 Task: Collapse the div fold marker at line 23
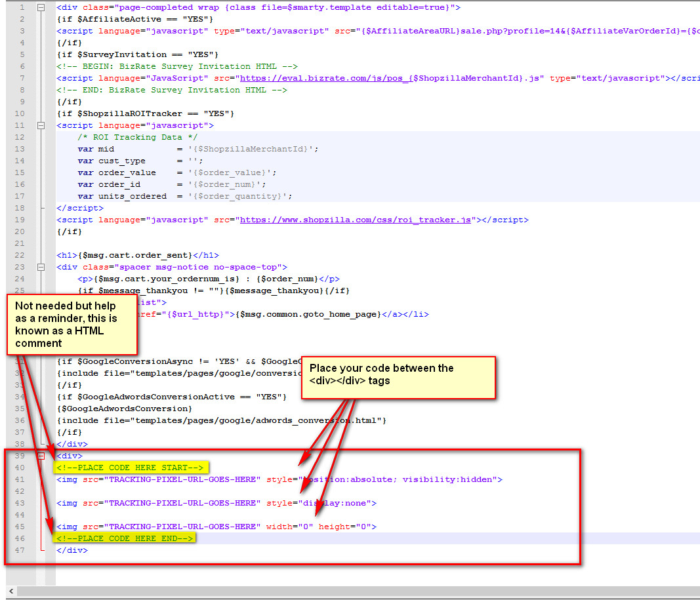[x=41, y=267]
